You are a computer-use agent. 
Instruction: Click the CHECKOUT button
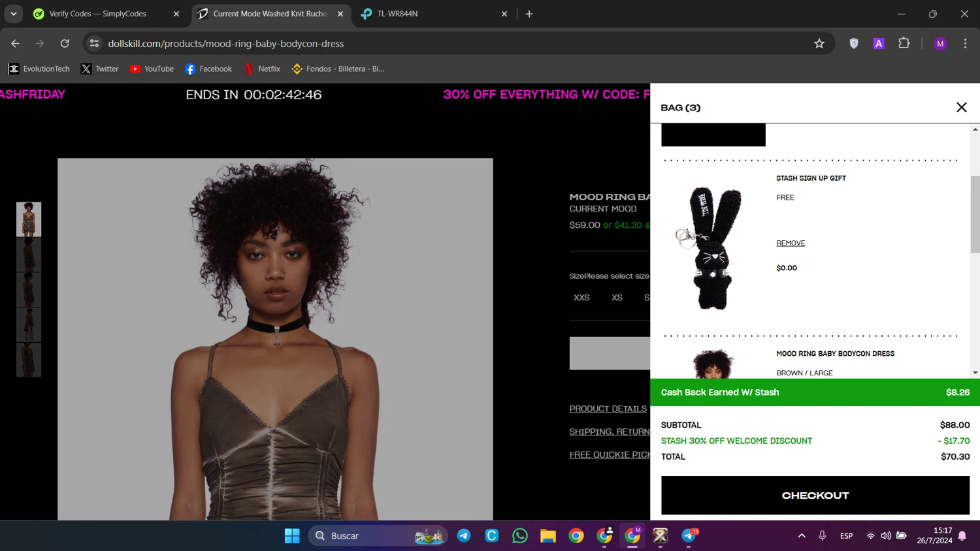click(x=815, y=496)
